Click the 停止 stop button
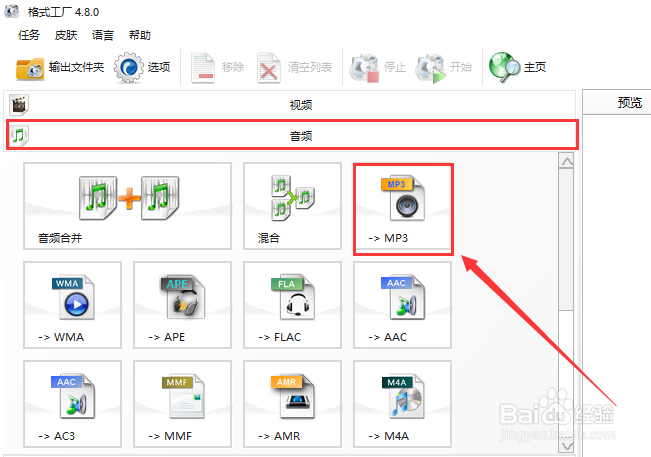The width and height of the screenshot is (651, 457). (x=378, y=67)
